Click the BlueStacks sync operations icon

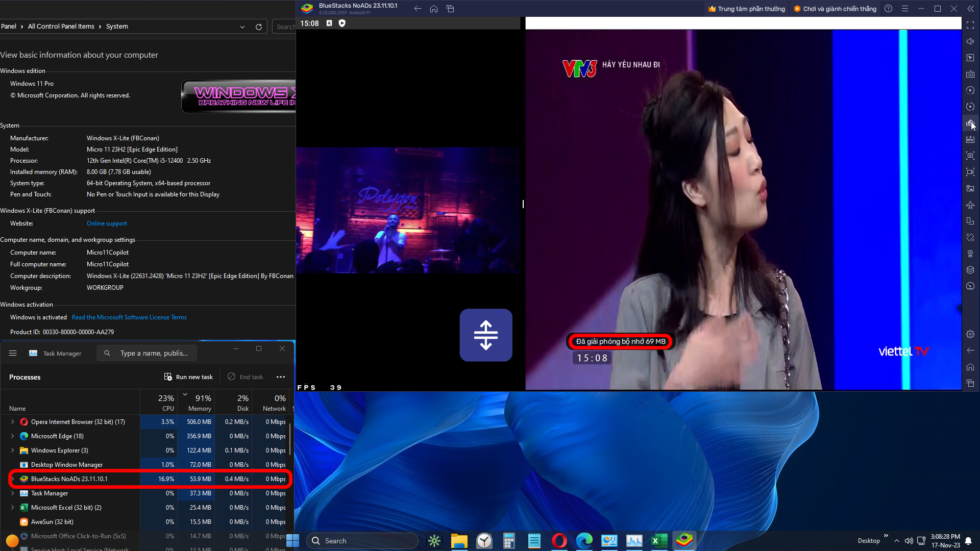click(x=970, y=107)
